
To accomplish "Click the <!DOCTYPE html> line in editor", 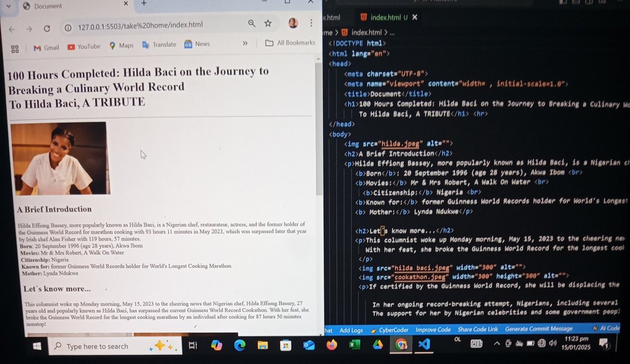I will (x=358, y=43).
